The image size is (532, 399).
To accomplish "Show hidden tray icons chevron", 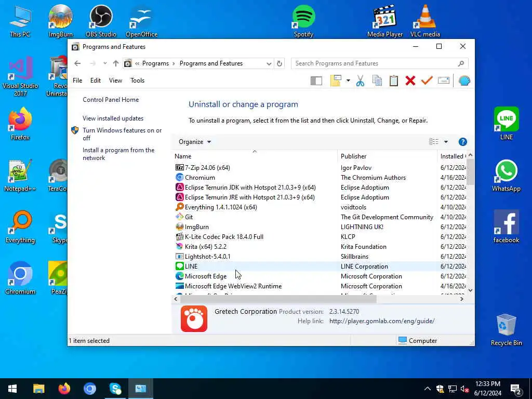I will (428, 389).
